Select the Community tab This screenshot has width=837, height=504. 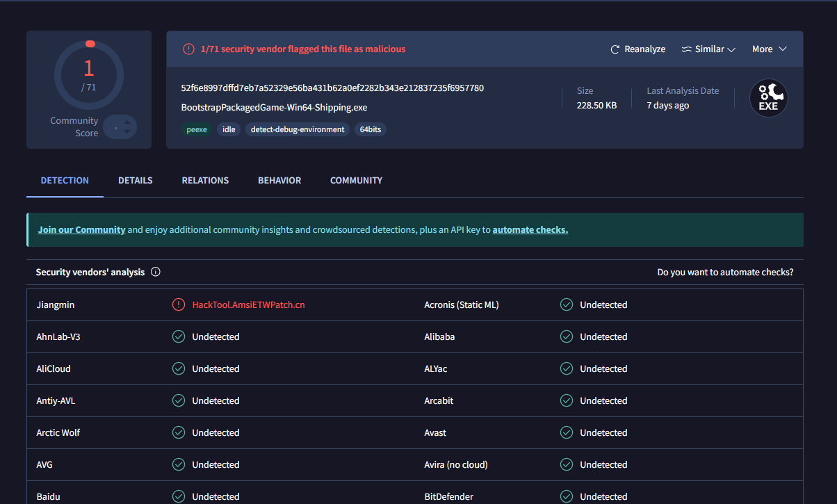click(x=356, y=180)
